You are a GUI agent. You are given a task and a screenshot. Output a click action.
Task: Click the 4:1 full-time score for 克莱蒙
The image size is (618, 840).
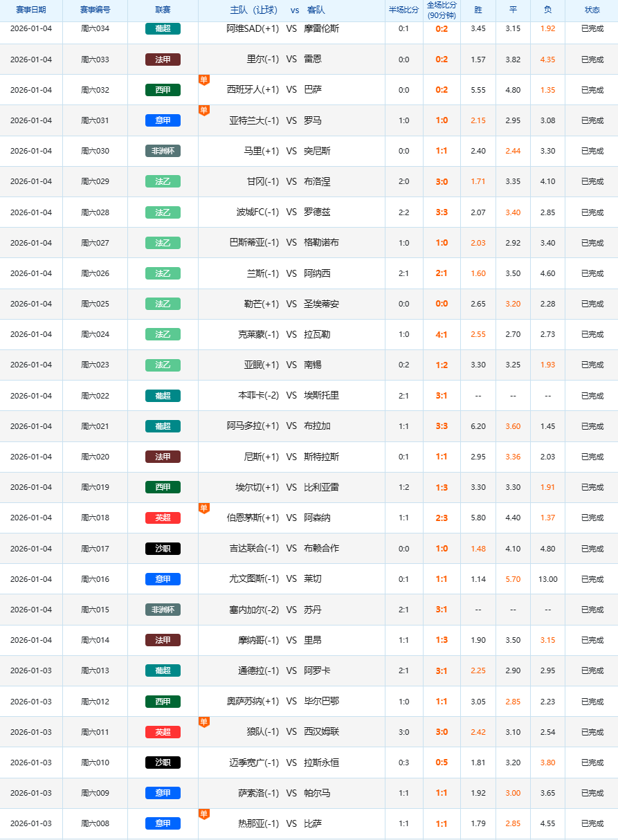(x=442, y=335)
